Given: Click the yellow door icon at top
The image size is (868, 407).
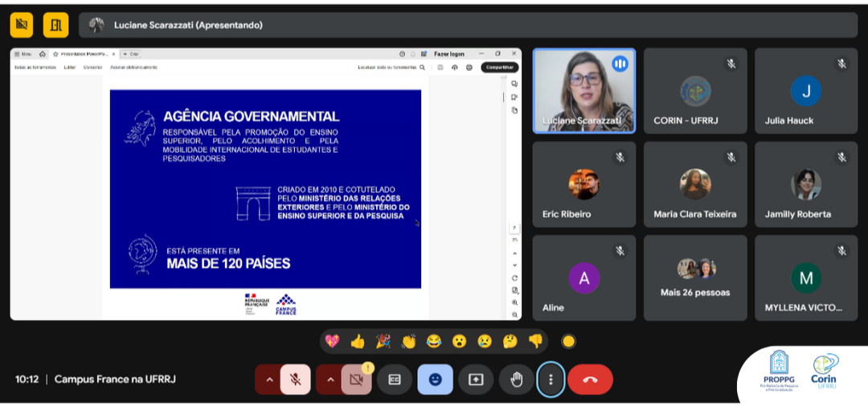Looking at the screenshot, I should (55, 25).
